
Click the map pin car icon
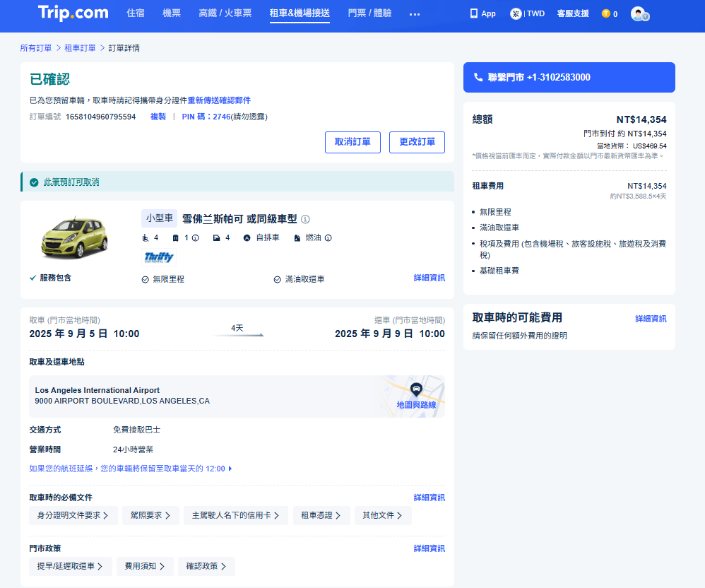416,389
